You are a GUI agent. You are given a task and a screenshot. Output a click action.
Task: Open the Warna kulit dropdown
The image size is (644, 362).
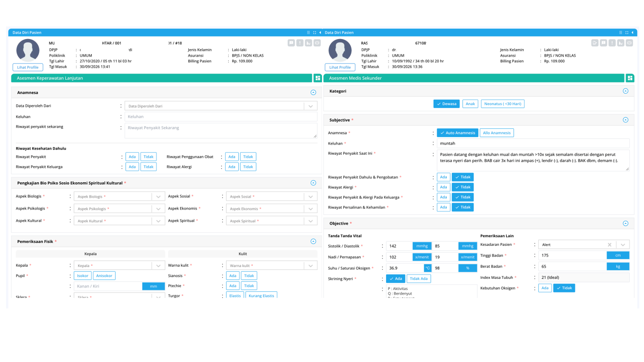[x=271, y=265]
